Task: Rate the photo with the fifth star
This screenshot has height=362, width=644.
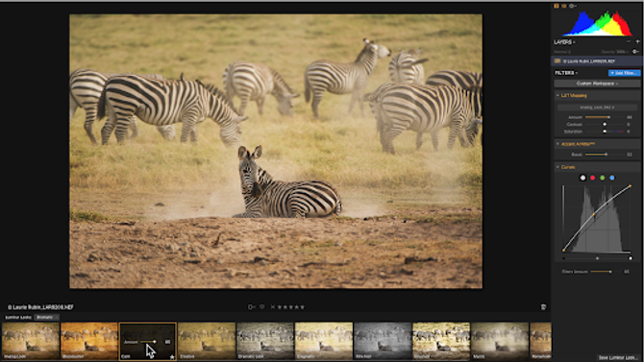Action: click(x=303, y=307)
